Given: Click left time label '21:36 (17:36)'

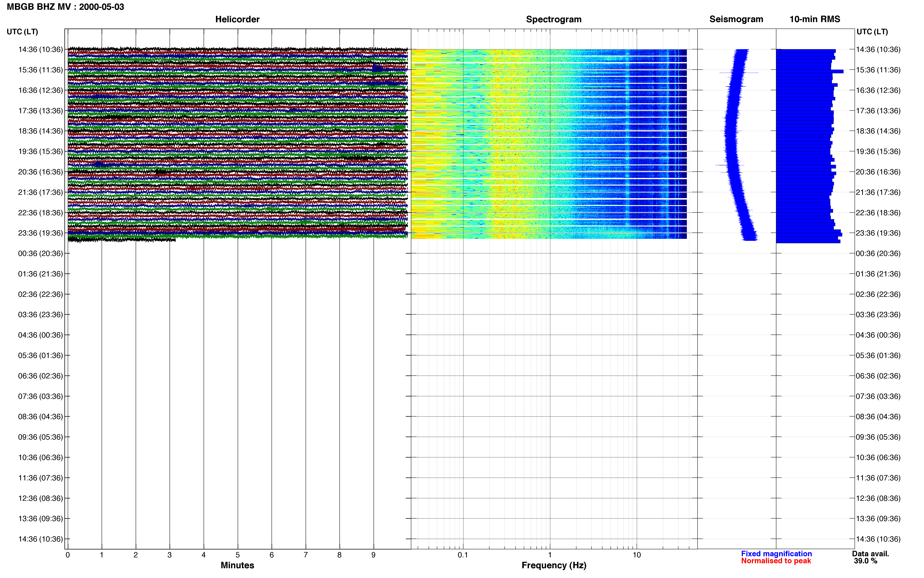Looking at the screenshot, I should point(41,192).
